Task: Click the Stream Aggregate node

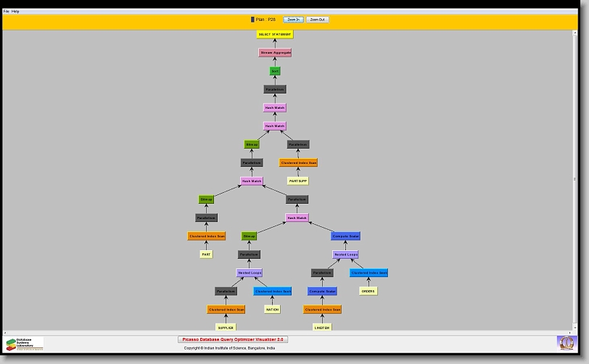Action: (x=275, y=53)
